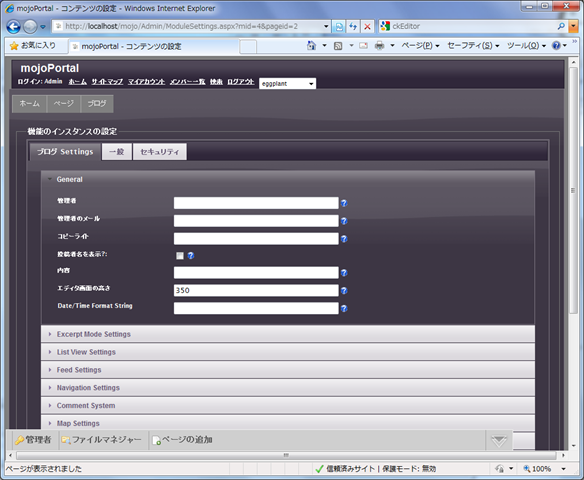
Task: Click help icon beside 投稿者名を表示 checkbox
Action: [x=191, y=255]
